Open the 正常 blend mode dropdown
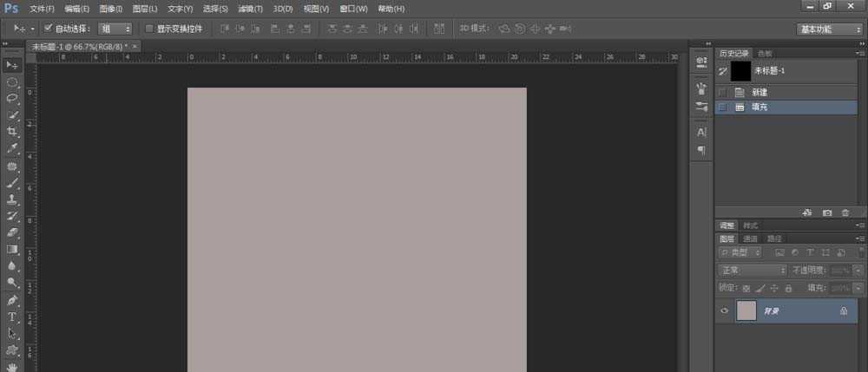This screenshot has width=868, height=372. [x=753, y=270]
